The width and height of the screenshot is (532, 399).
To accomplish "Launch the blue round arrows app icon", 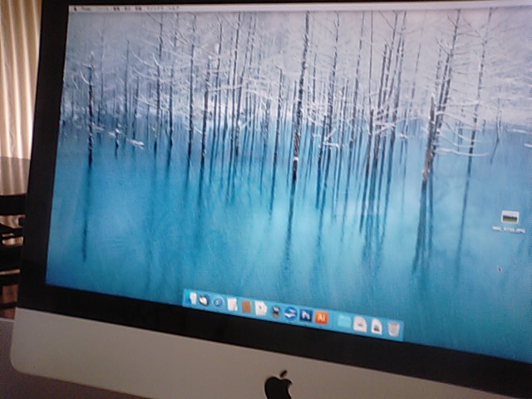I will (x=290, y=313).
